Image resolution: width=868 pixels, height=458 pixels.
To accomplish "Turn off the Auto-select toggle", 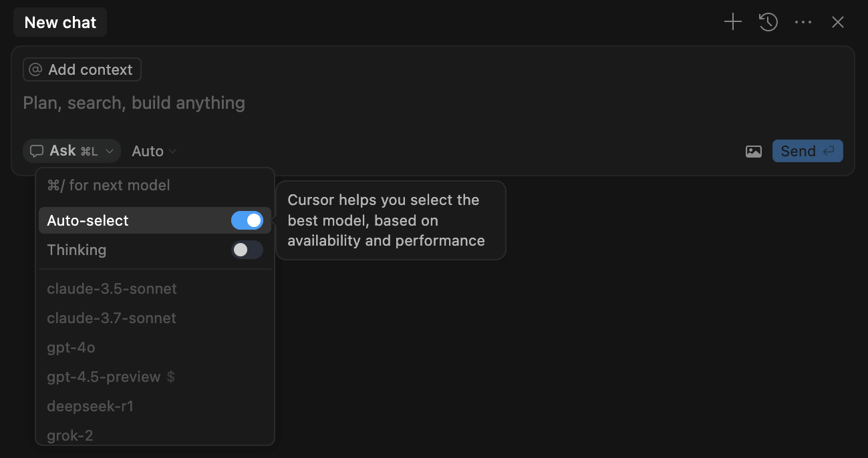I will 247,220.
